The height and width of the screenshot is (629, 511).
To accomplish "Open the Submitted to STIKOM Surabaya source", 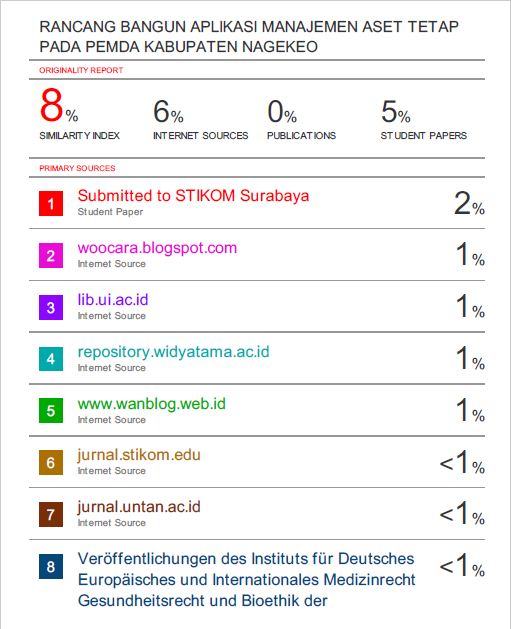I will pyautogui.click(x=193, y=196).
